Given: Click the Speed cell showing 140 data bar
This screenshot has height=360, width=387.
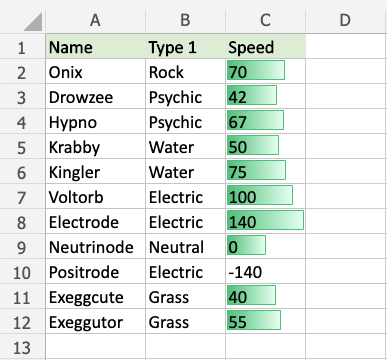Looking at the screenshot, I should pos(266,221).
